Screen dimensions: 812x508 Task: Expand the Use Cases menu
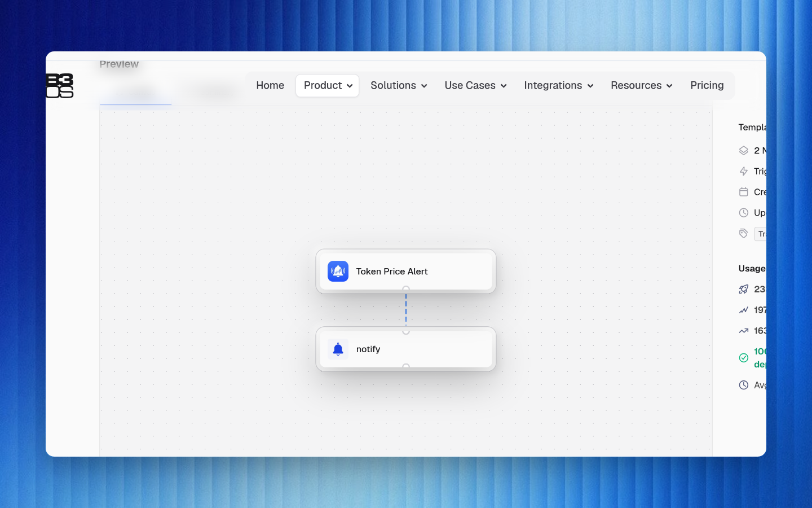click(475, 86)
